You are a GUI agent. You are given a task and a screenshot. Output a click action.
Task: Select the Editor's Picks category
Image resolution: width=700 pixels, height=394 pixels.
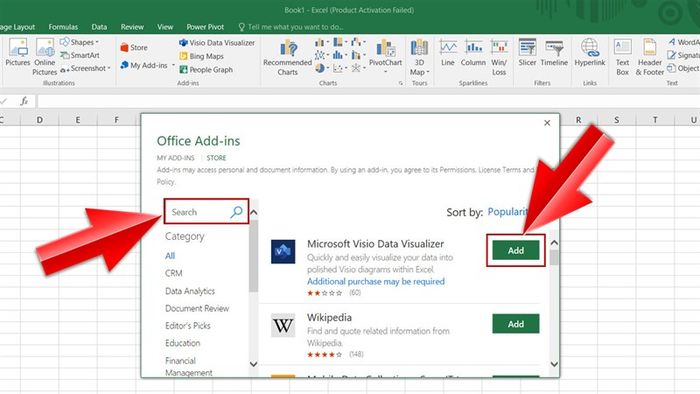coord(188,326)
